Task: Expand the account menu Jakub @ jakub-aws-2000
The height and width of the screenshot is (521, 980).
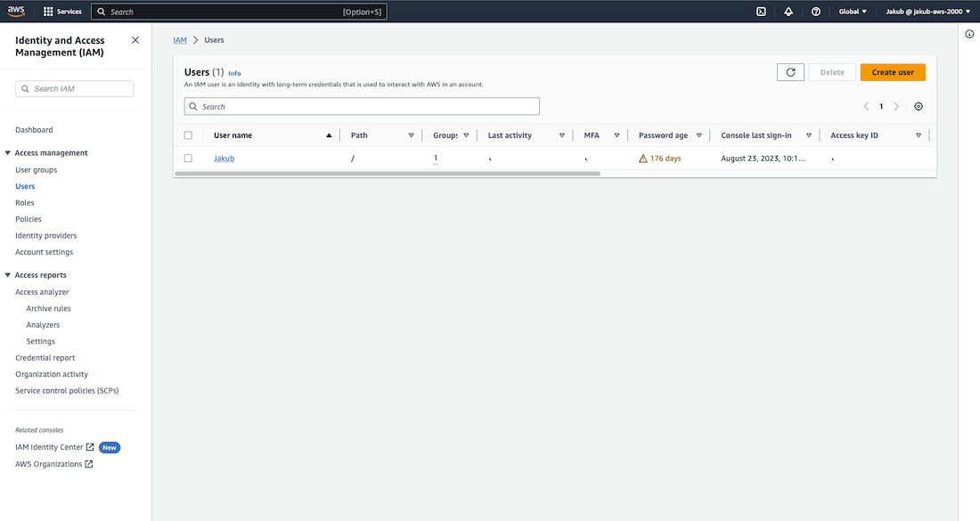Action: click(927, 12)
